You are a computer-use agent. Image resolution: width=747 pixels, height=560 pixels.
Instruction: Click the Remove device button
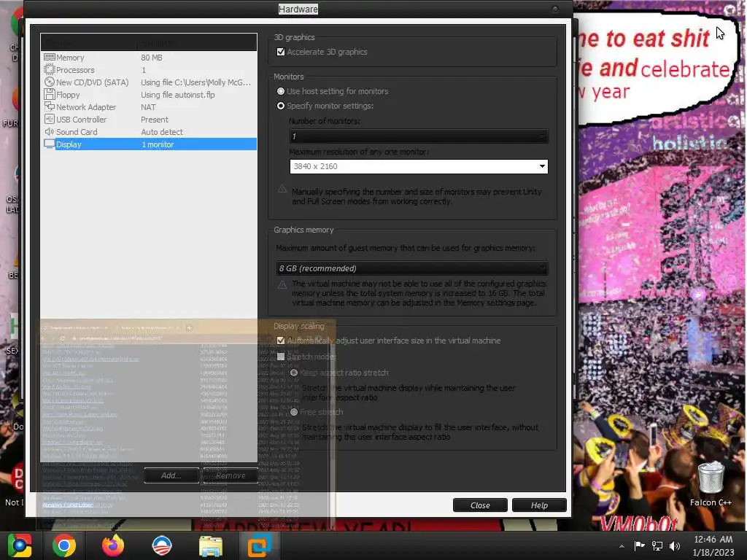click(231, 475)
